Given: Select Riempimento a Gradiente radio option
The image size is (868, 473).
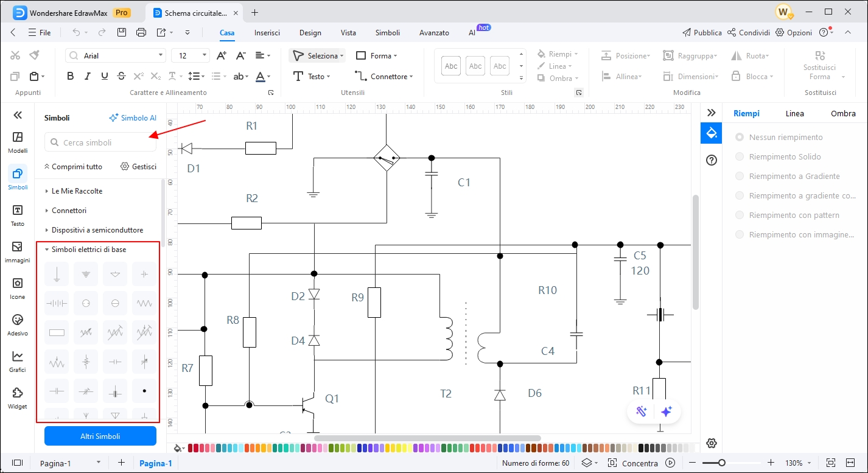Looking at the screenshot, I should [x=740, y=176].
